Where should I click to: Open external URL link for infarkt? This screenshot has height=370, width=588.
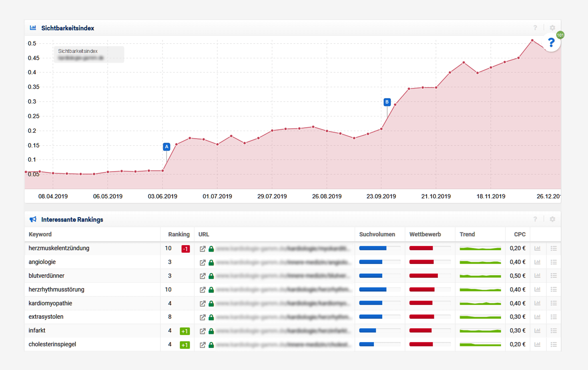[203, 331]
